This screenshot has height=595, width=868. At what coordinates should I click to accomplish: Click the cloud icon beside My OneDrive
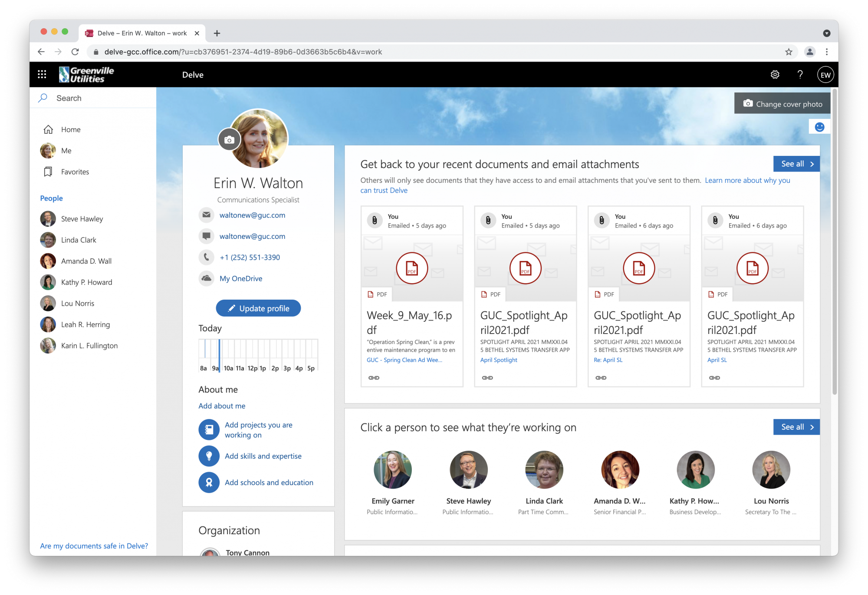point(207,278)
